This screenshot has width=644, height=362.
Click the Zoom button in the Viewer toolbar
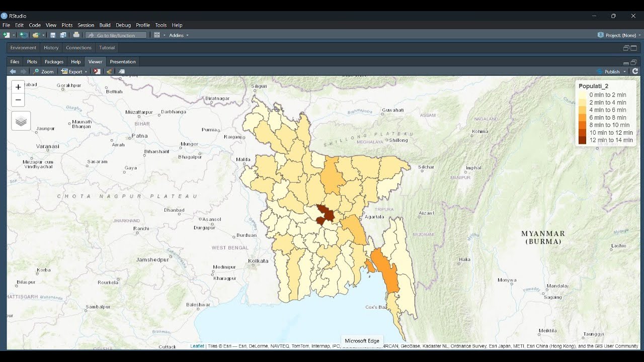coord(44,71)
